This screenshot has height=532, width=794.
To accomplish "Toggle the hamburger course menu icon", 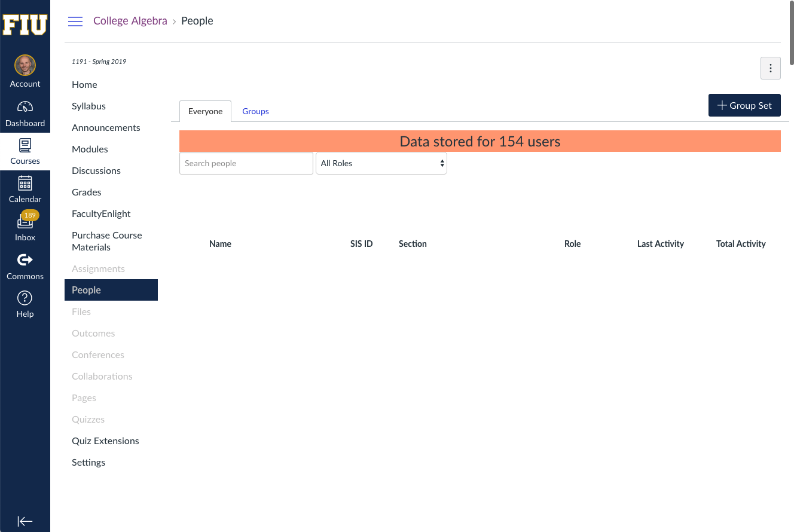I will point(75,22).
